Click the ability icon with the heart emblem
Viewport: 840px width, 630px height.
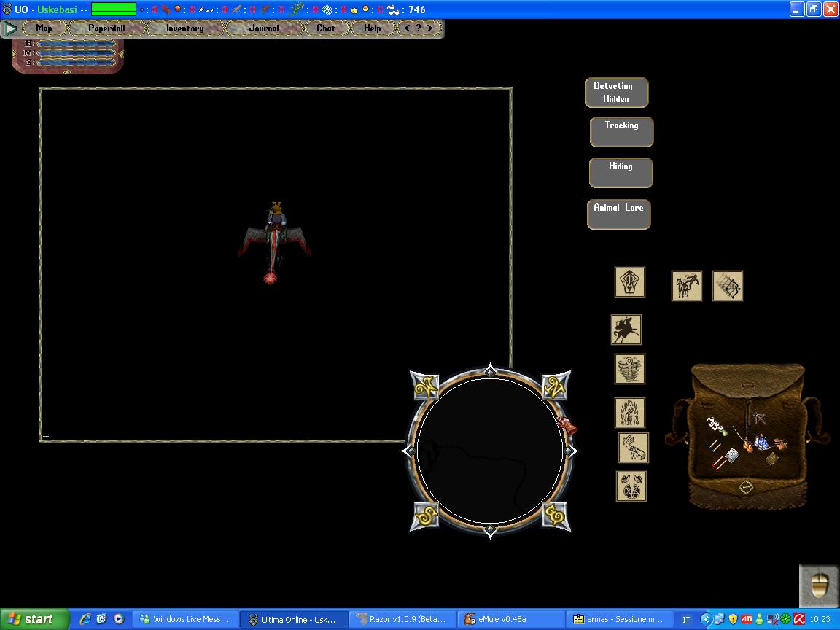pos(629,282)
